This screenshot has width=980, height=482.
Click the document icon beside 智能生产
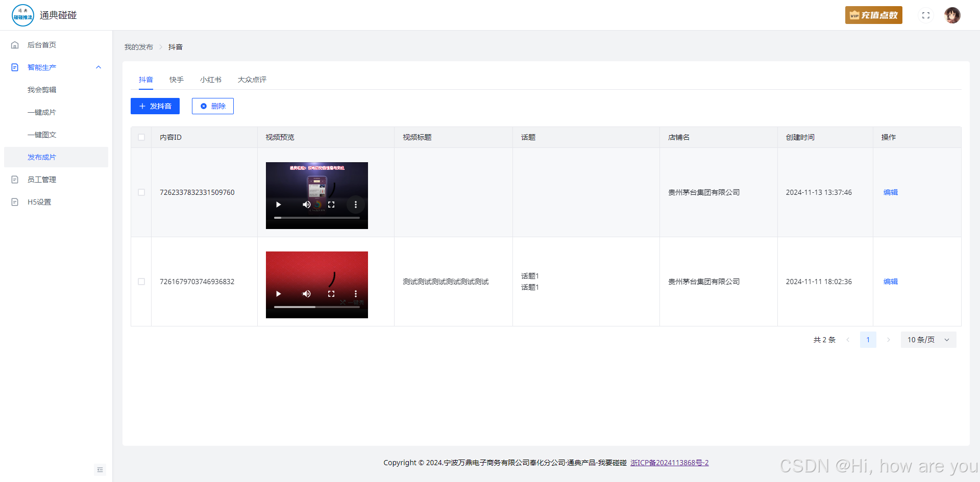click(15, 67)
